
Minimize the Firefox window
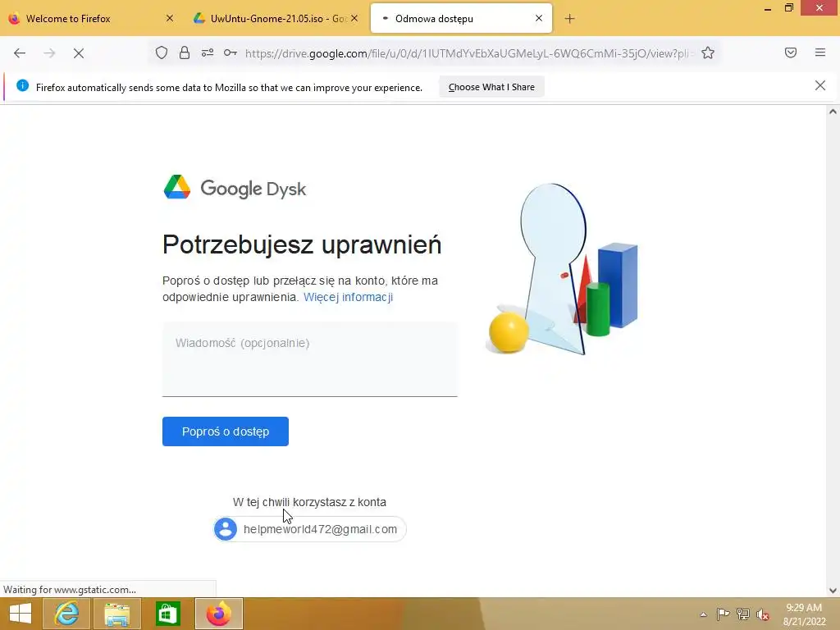pyautogui.click(x=768, y=8)
